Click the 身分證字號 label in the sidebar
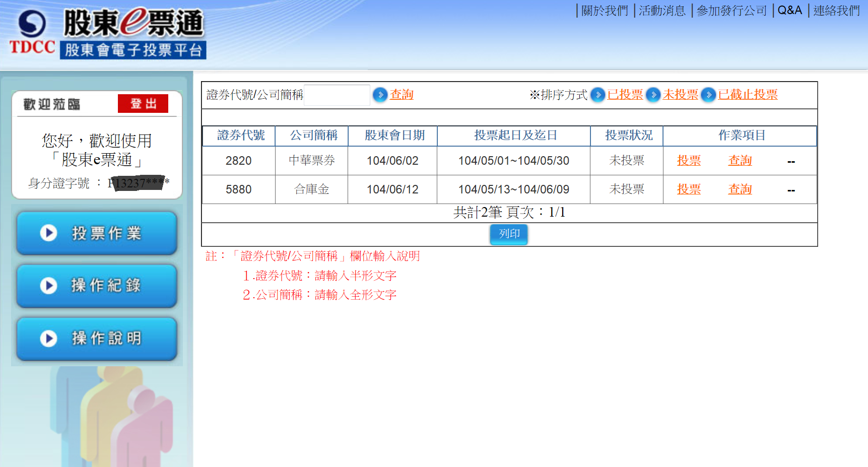 point(59,183)
